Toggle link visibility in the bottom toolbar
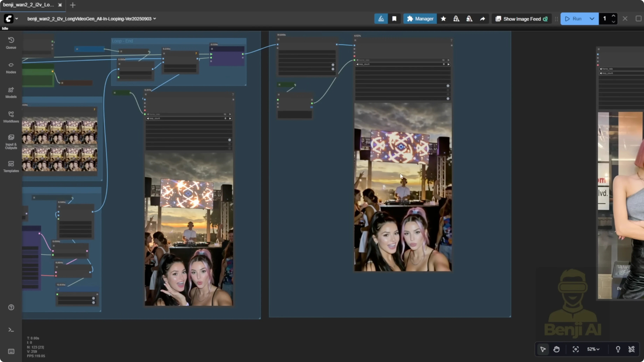Screen dimensions: 644x362 [632, 349]
